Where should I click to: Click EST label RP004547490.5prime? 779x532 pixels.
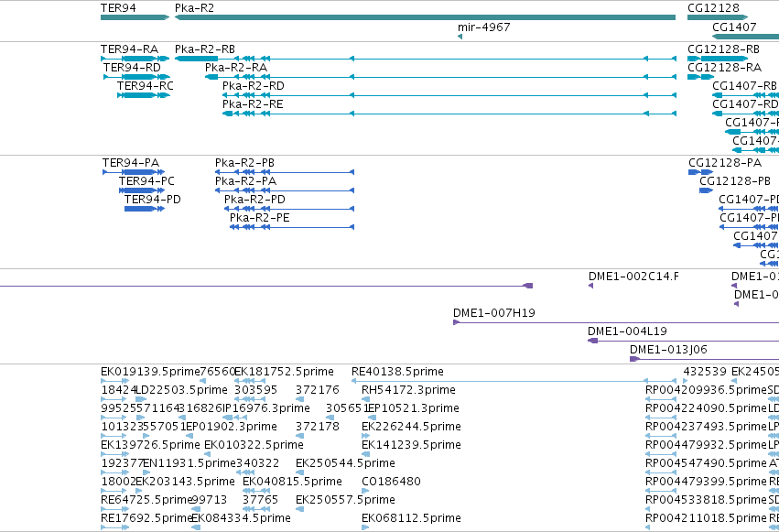pos(706,464)
